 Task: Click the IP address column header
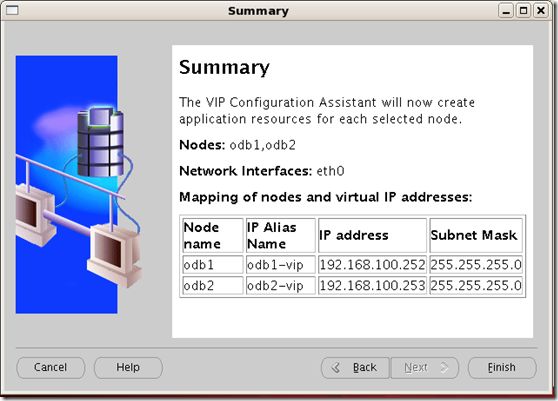point(372,235)
